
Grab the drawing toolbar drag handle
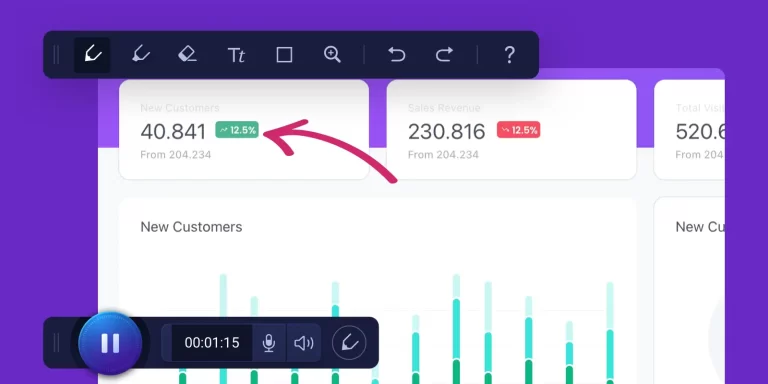(56, 54)
